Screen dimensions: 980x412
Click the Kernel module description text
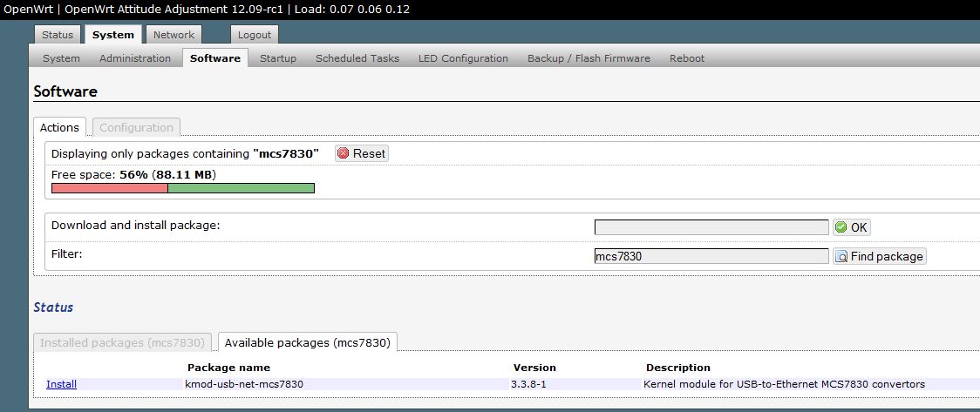(784, 384)
